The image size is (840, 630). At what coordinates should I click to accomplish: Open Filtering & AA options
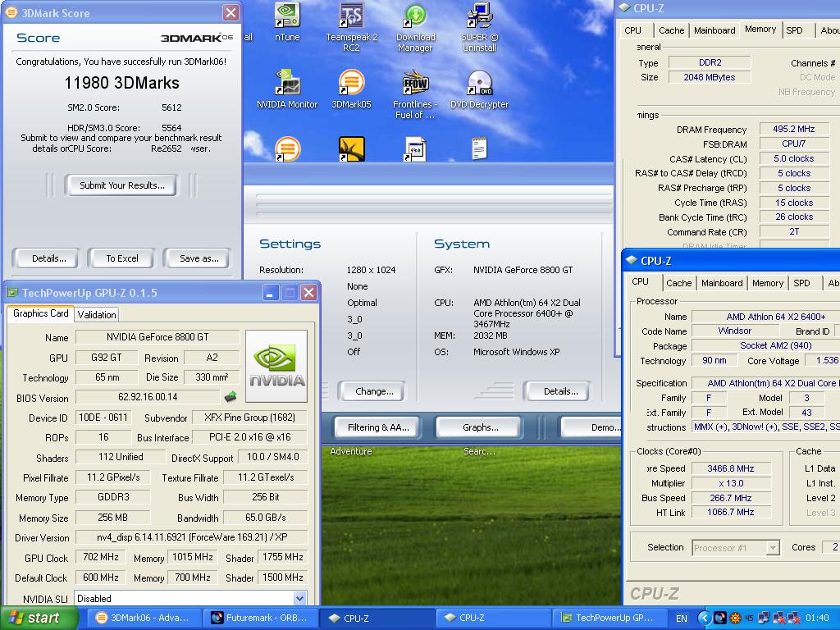tap(377, 427)
